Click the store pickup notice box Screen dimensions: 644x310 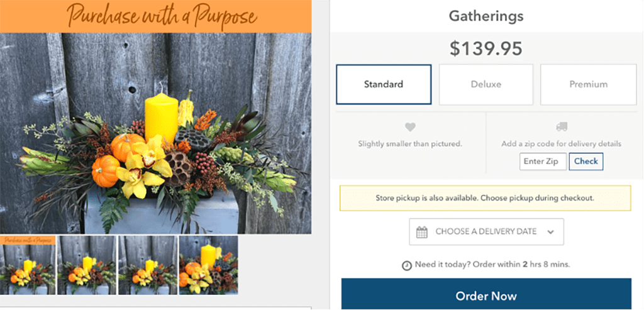tap(485, 198)
